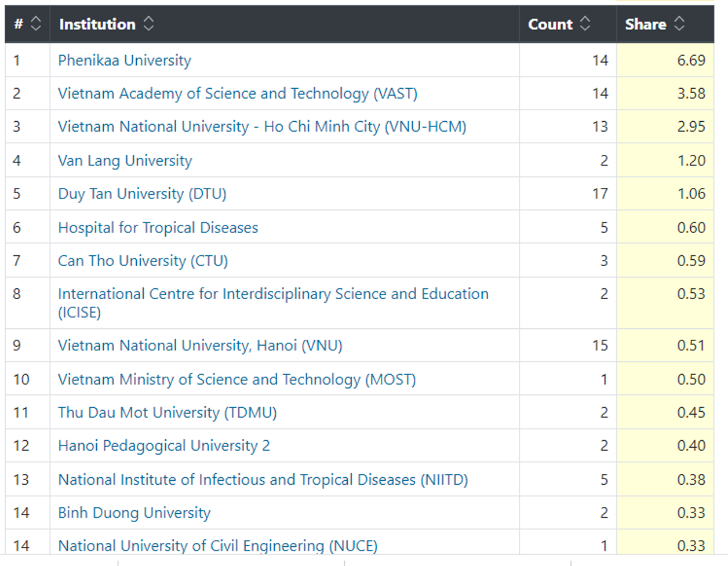Open Phenikaa University link
728x566 pixels.
click(x=125, y=60)
